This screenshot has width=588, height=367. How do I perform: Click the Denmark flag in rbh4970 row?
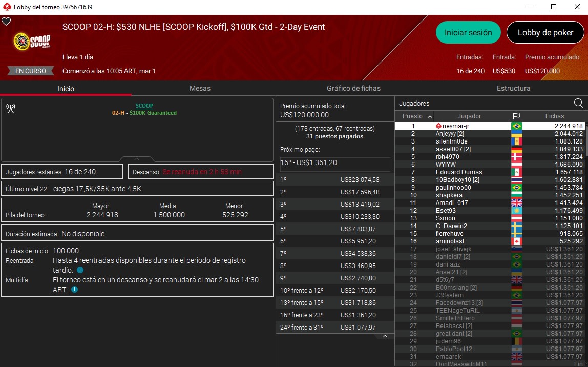pos(516,157)
